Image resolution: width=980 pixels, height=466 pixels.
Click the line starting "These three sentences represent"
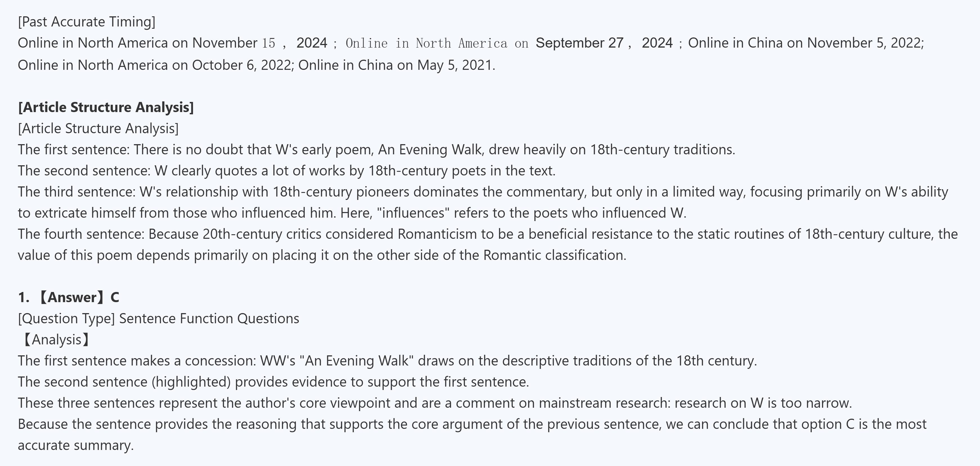point(435,403)
